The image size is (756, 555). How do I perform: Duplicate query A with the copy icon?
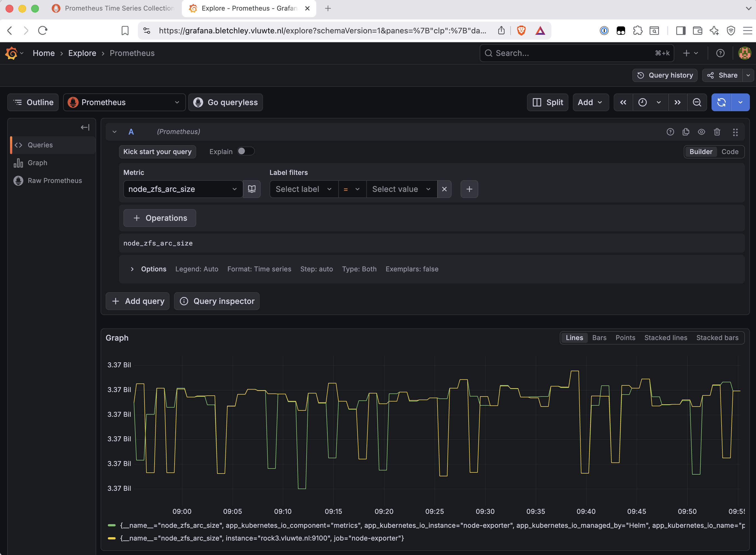[x=686, y=132]
